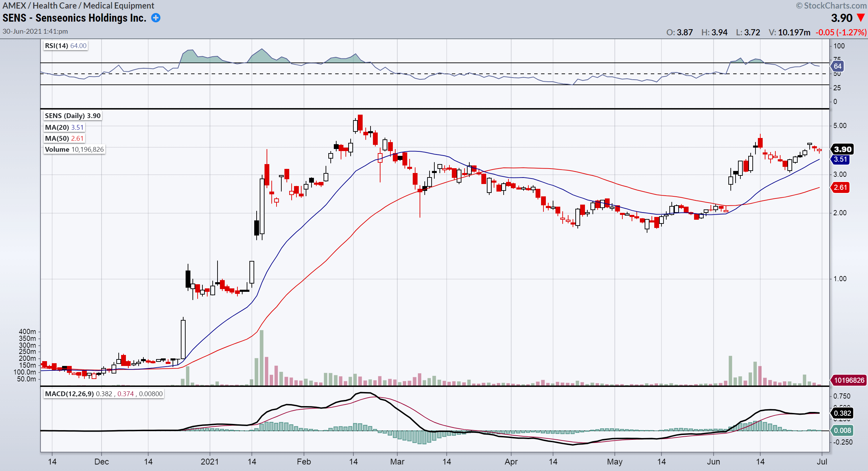
Task: Click the red down arrow near 3.90
Action: (x=860, y=18)
